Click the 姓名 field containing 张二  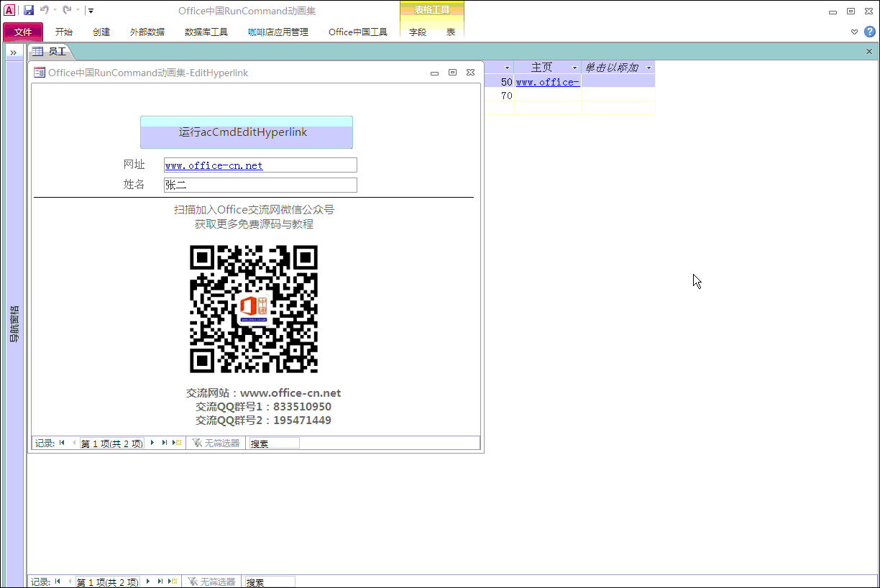tap(260, 185)
